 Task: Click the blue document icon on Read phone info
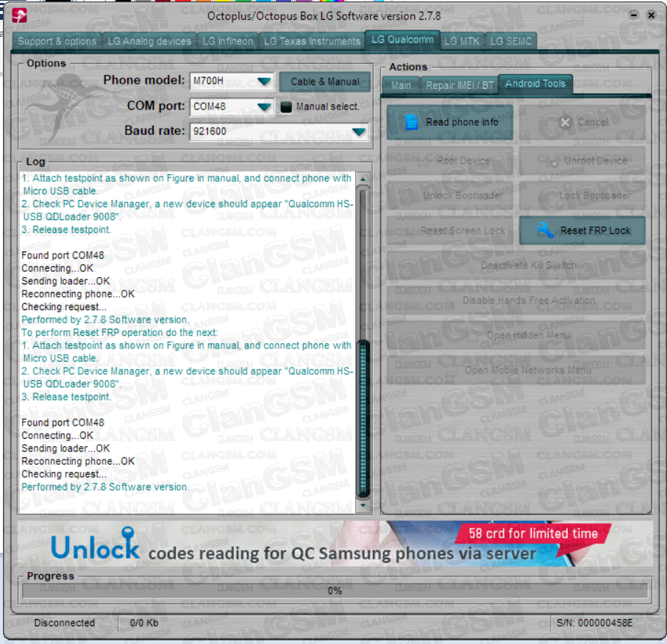[411, 122]
